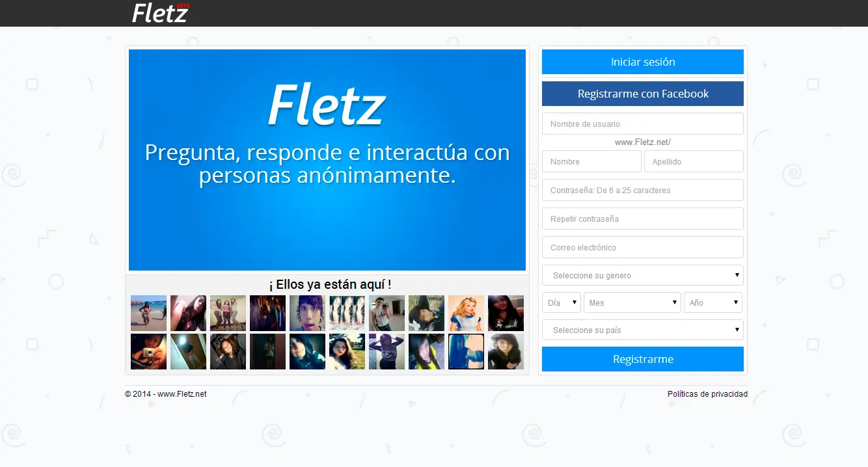Click the Iniciar sesión button
The image size is (868, 467).
(x=643, y=62)
